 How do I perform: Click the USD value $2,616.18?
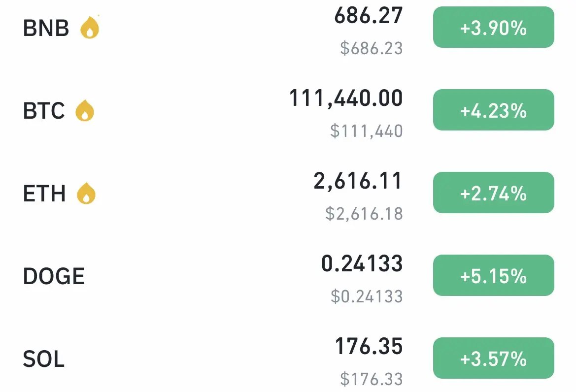(x=364, y=214)
